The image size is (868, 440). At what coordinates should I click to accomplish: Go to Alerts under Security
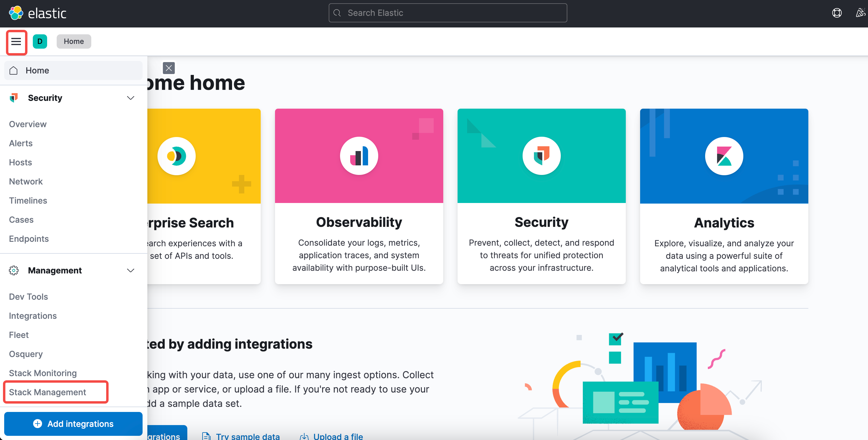click(21, 143)
